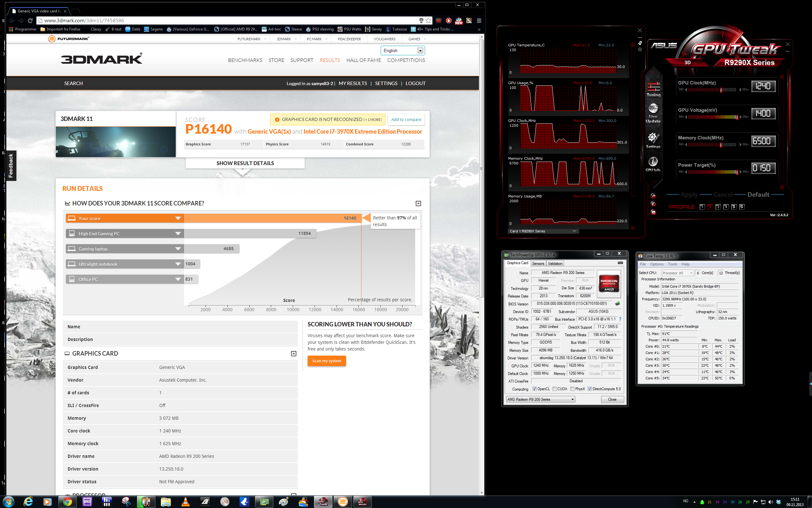812x508 pixels.
Task: Open the Core Temp Select CPU dropdown
Action: (x=678, y=273)
